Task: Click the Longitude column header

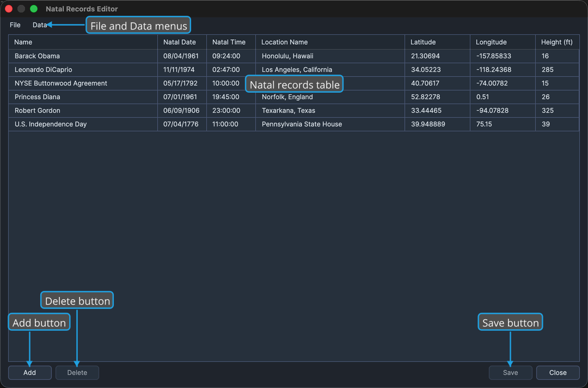Action: coord(503,42)
